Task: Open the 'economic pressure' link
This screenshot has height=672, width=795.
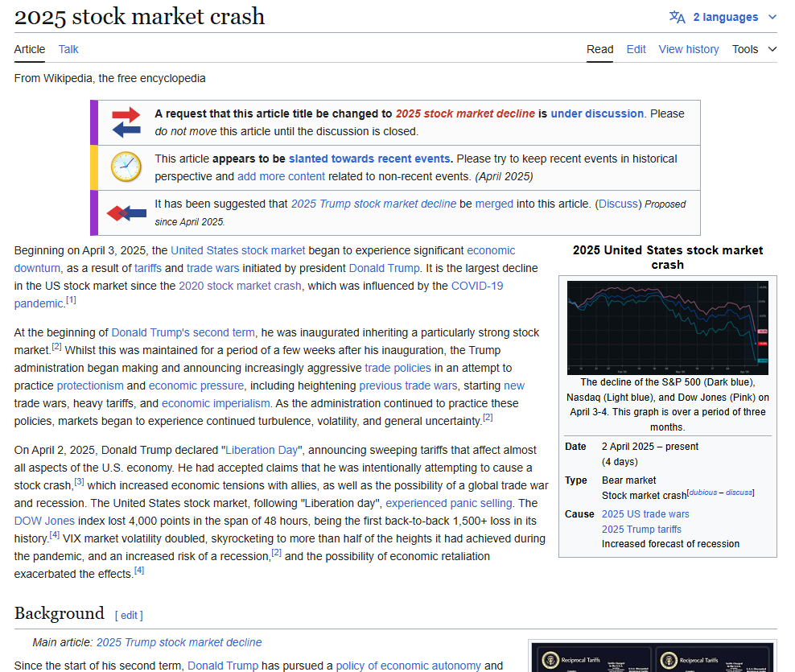Action: pyautogui.click(x=196, y=386)
